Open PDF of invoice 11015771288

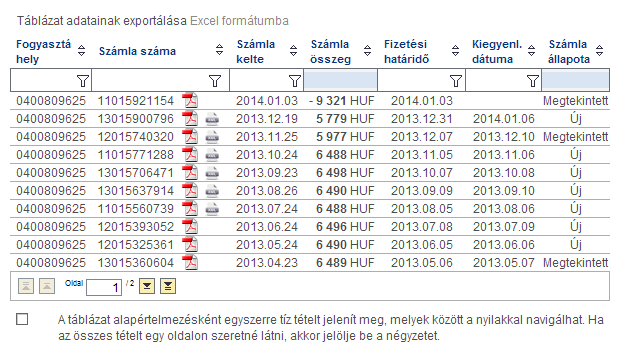point(190,155)
